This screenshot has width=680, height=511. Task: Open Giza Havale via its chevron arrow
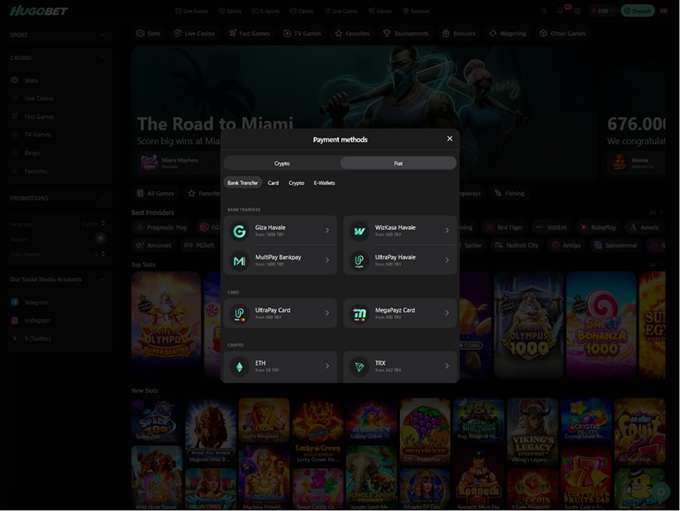[x=327, y=230]
